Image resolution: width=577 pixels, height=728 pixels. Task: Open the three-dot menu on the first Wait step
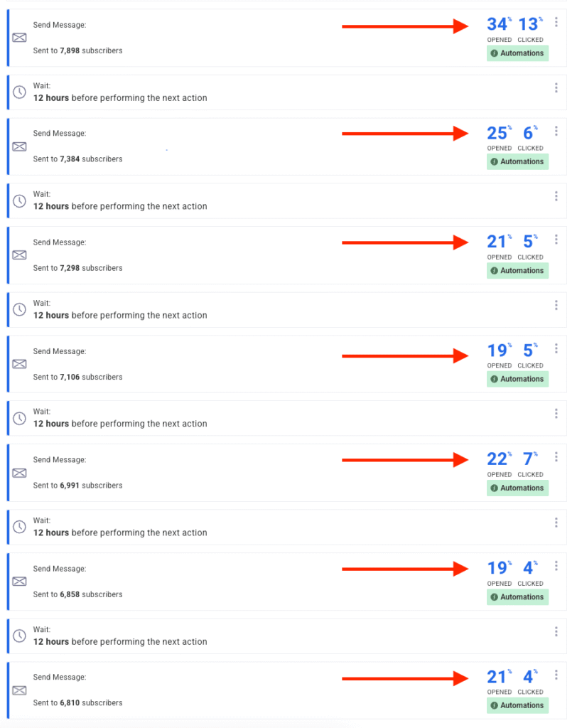[556, 87]
